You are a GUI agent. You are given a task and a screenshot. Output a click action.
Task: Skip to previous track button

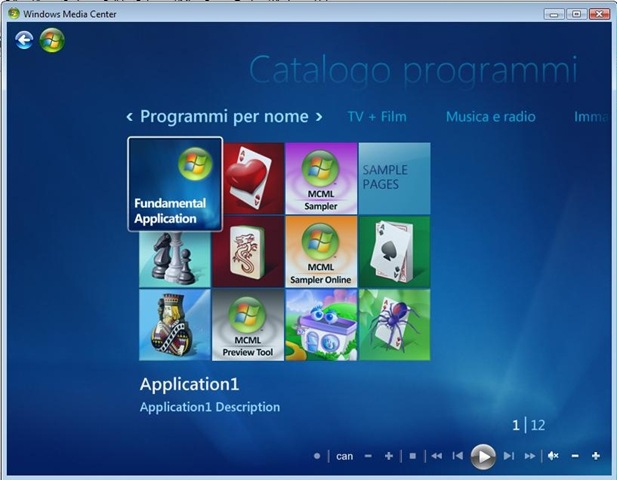pyautogui.click(x=457, y=456)
